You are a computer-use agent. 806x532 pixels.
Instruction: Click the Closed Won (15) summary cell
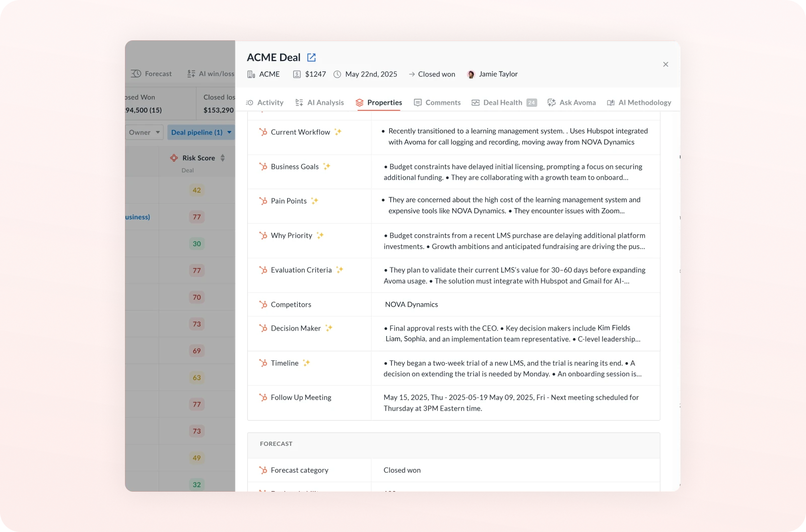coord(161,104)
